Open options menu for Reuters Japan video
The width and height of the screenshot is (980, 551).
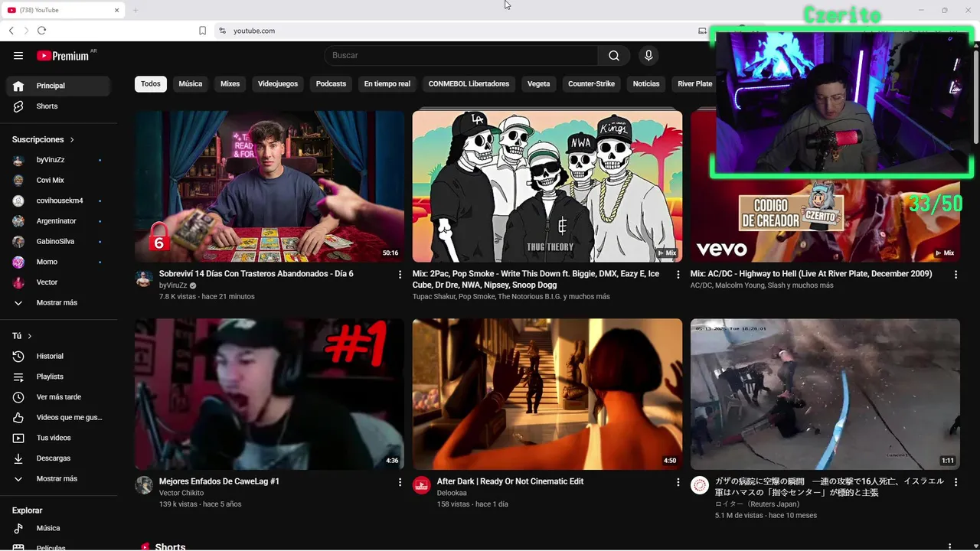pyautogui.click(x=955, y=482)
